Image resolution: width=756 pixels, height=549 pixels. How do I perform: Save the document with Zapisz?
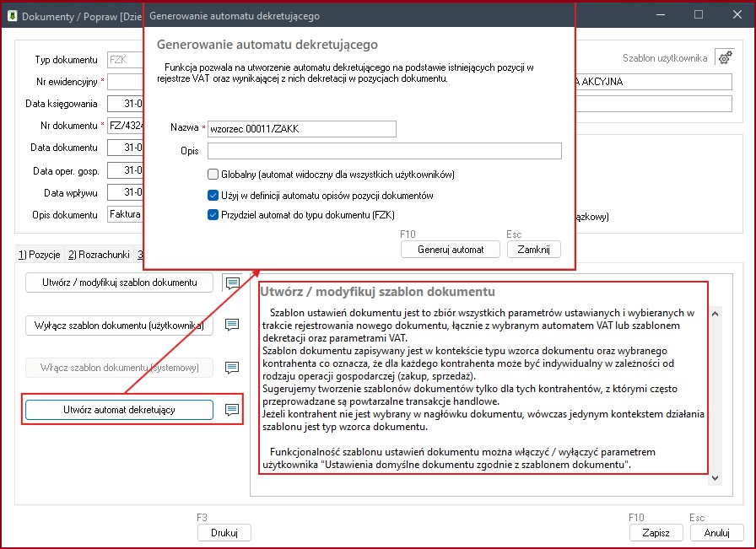655,533
